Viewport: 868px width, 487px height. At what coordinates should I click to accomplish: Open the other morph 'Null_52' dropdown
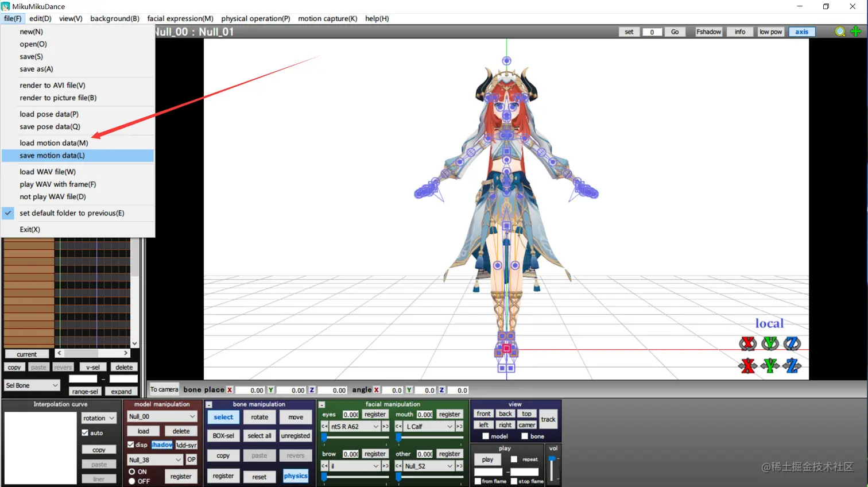(429, 466)
